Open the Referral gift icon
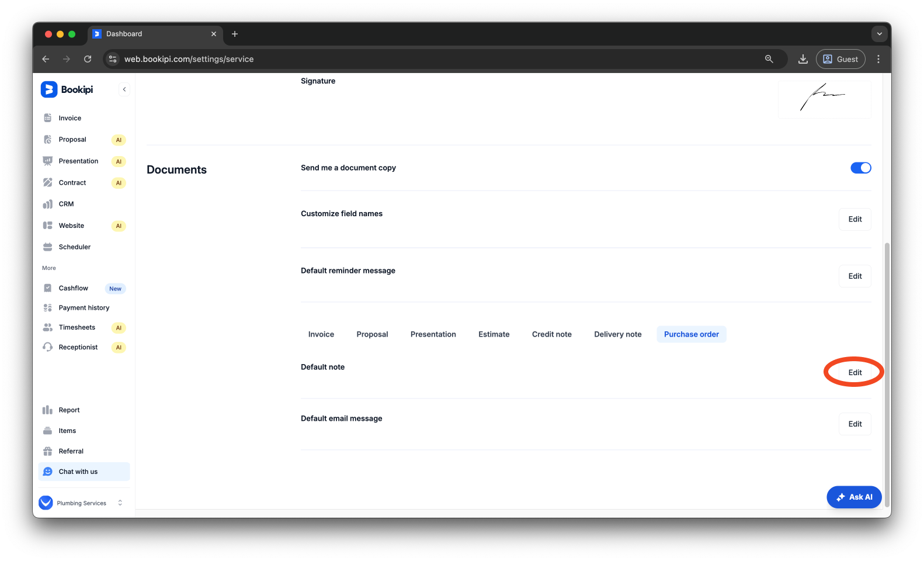 point(48,451)
